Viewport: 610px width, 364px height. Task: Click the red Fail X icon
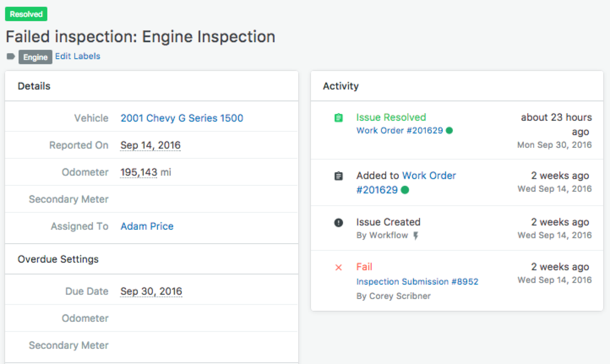coord(338,267)
